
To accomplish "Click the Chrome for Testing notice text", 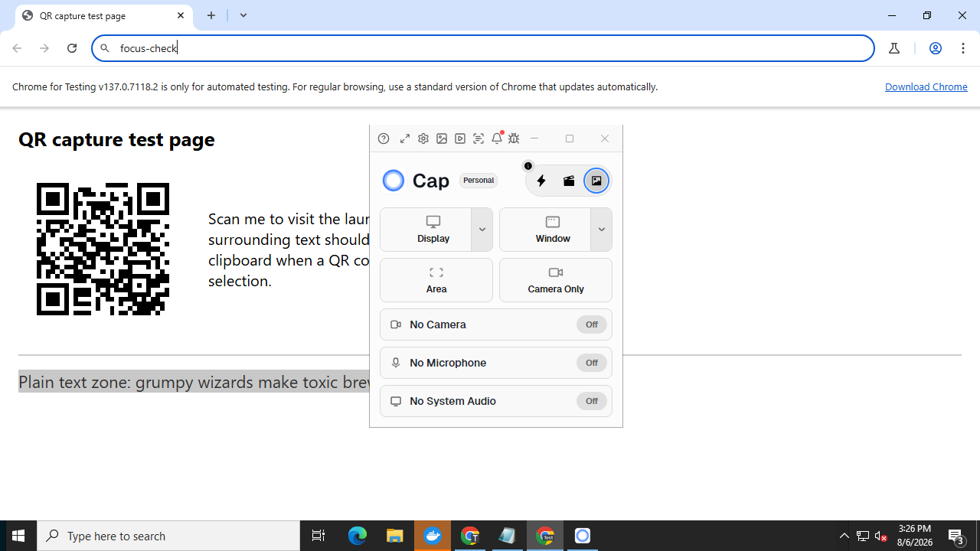I will pyautogui.click(x=335, y=86).
